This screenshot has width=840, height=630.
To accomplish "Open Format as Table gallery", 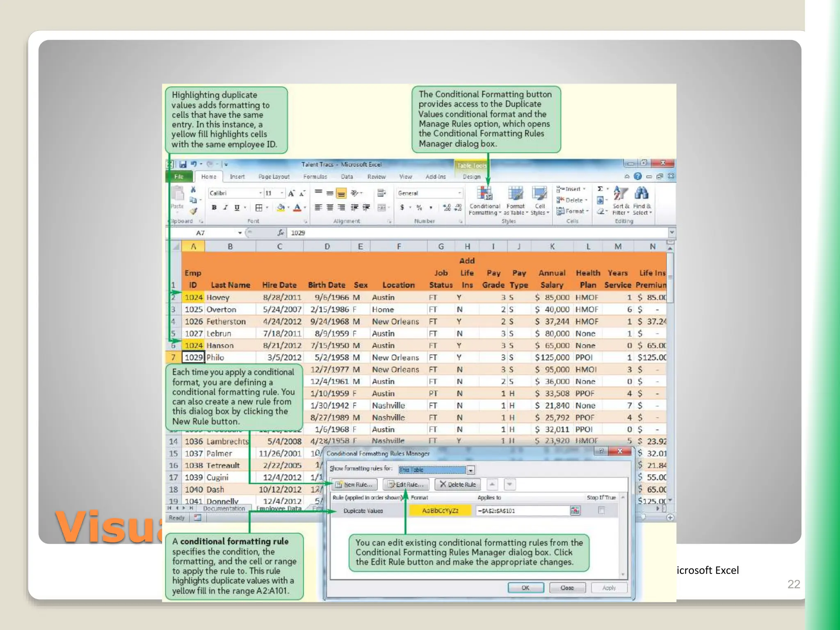I will coord(515,200).
